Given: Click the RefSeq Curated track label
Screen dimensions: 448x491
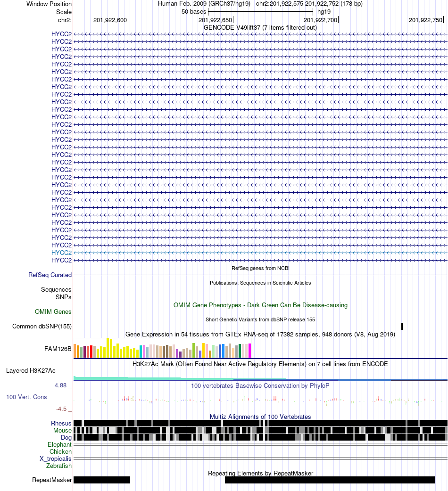Looking at the screenshot, I should point(50,275).
